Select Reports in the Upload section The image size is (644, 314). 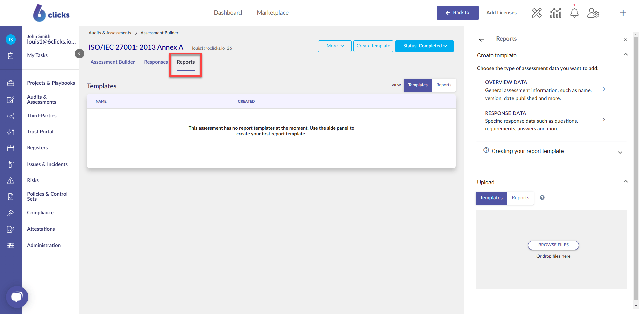pyautogui.click(x=520, y=198)
